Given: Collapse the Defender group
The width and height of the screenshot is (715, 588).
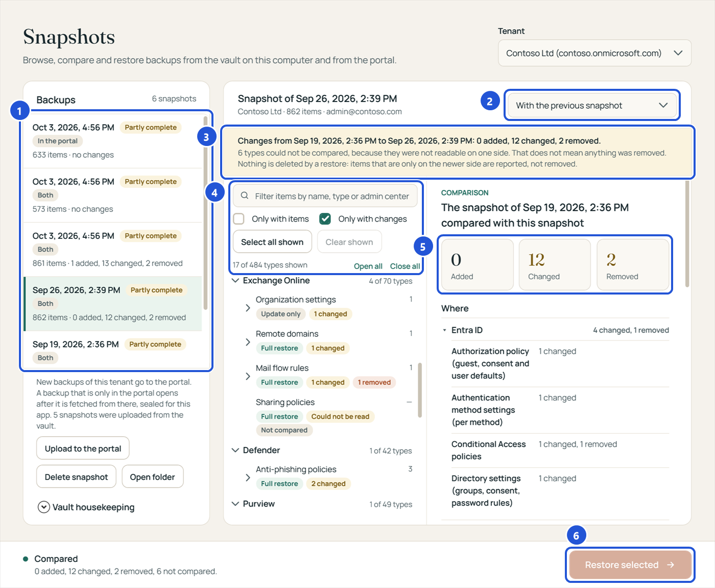Looking at the screenshot, I should pos(235,450).
